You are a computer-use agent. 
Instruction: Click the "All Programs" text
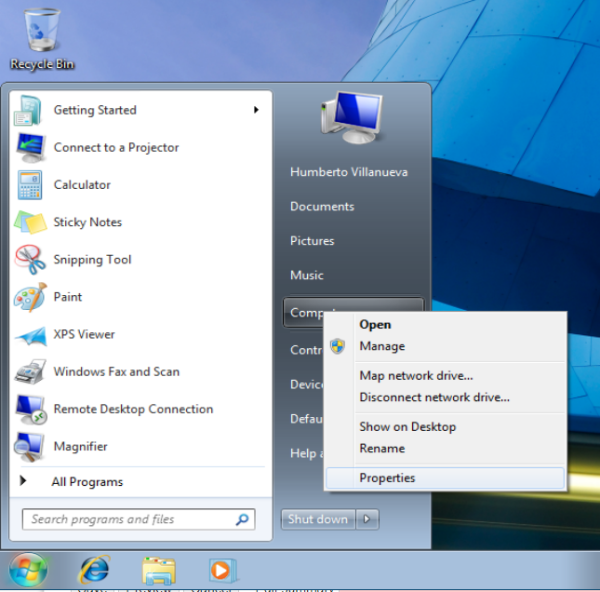[87, 482]
